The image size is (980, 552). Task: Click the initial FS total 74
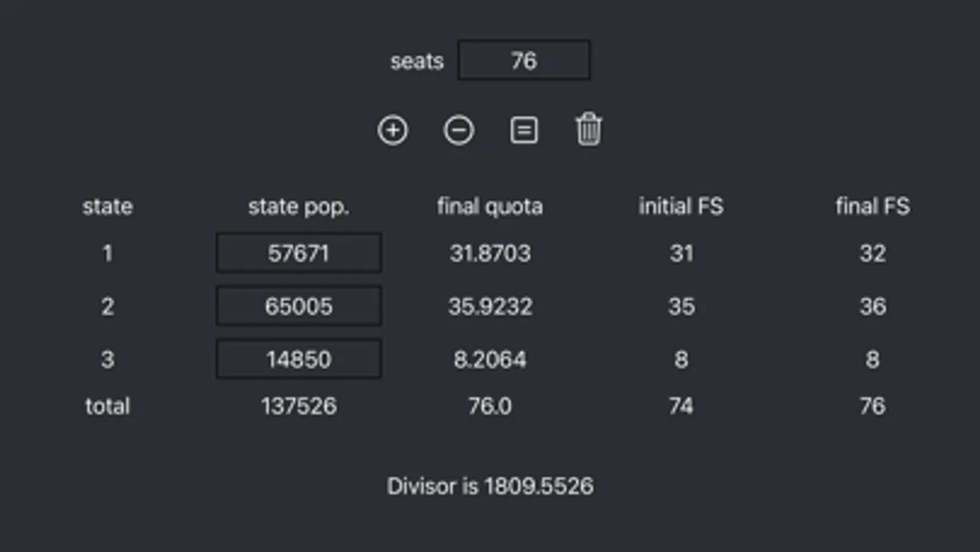point(681,406)
